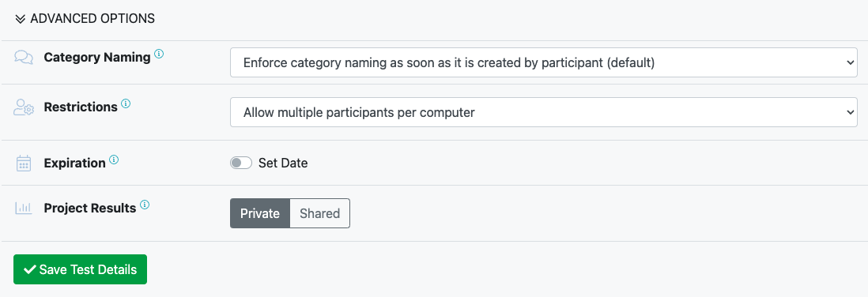Click the checkmark on Save Test Details
The height and width of the screenshot is (297, 868).
click(x=31, y=269)
